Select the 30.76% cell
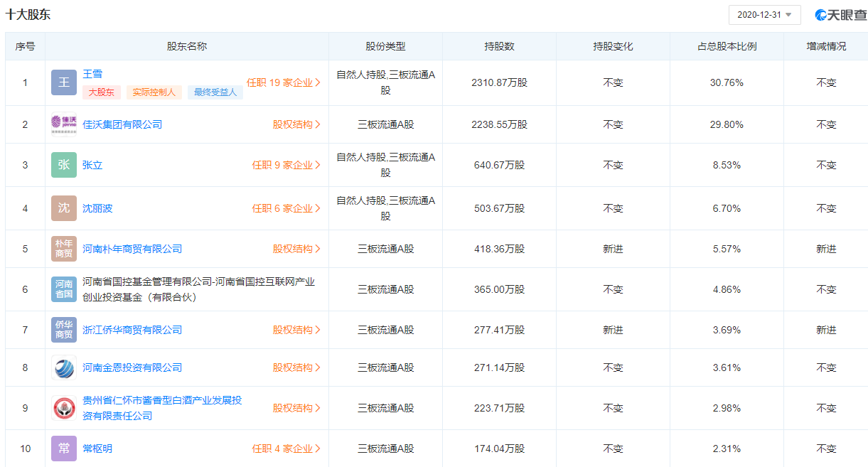 click(x=727, y=82)
